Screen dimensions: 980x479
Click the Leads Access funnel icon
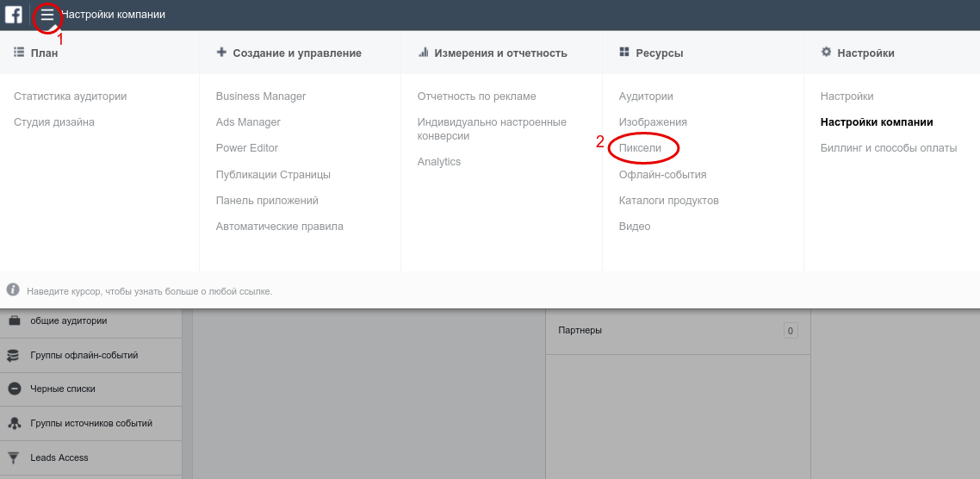[x=14, y=457]
